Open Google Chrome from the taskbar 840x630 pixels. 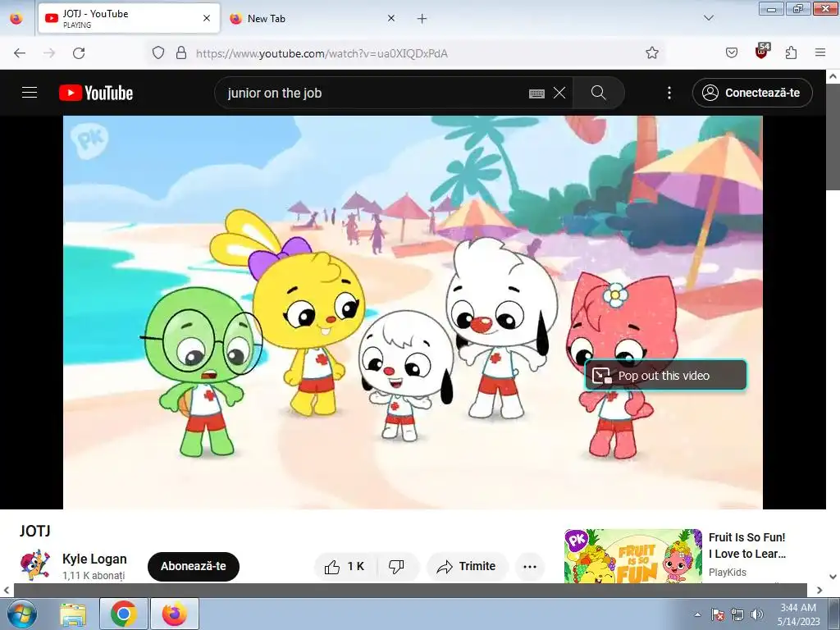pos(124,614)
